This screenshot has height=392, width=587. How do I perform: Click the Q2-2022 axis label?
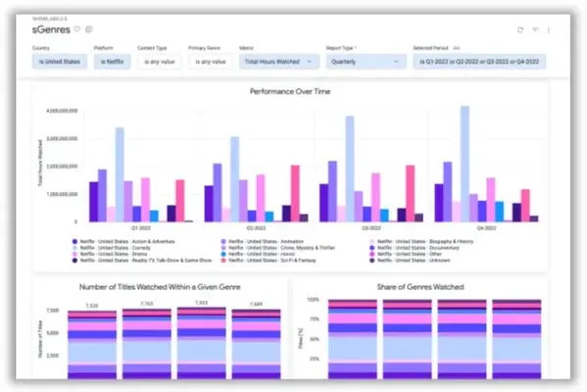point(256,228)
